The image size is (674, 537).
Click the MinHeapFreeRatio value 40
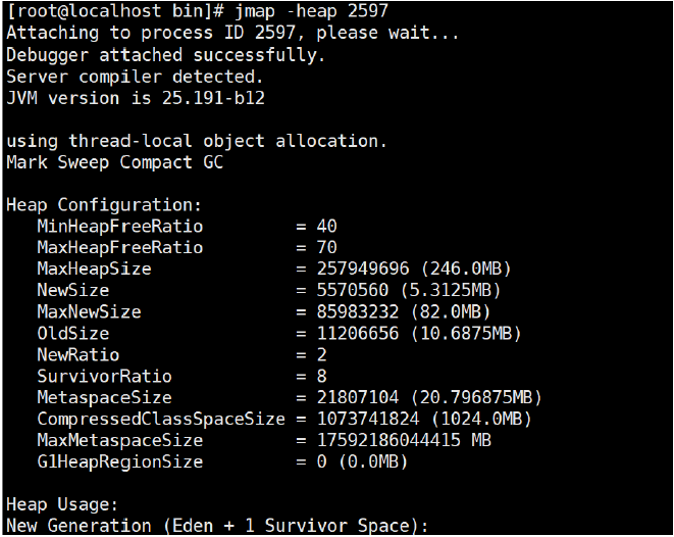326,226
